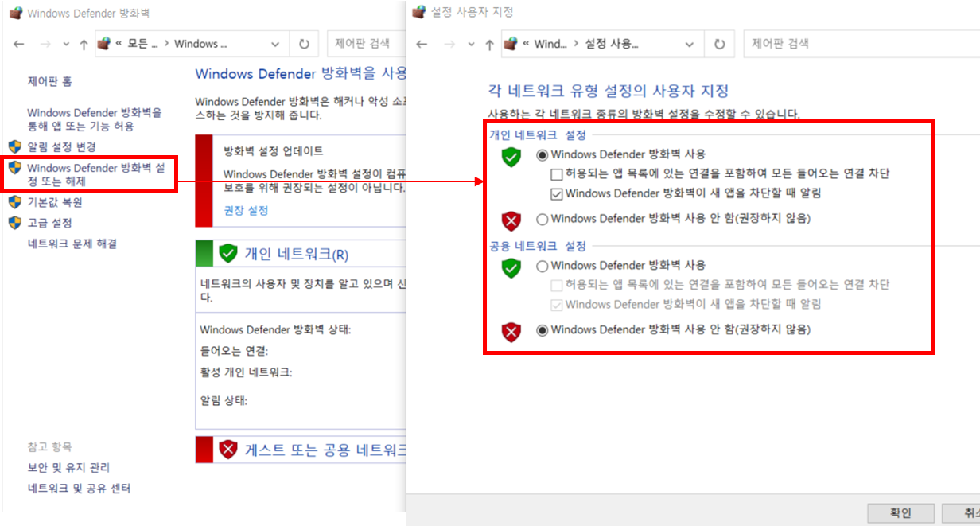Select 방화벽 사용 for 개인 네트워크

pos(542,154)
